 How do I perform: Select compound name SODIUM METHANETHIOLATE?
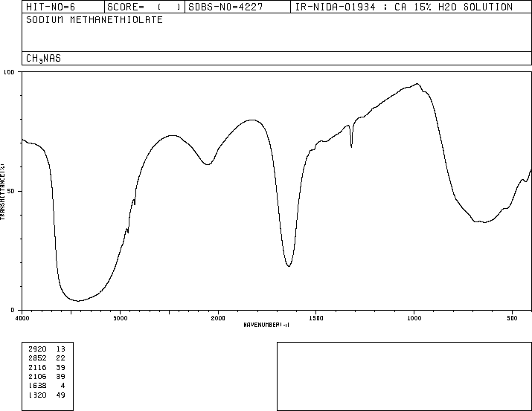(94, 19)
